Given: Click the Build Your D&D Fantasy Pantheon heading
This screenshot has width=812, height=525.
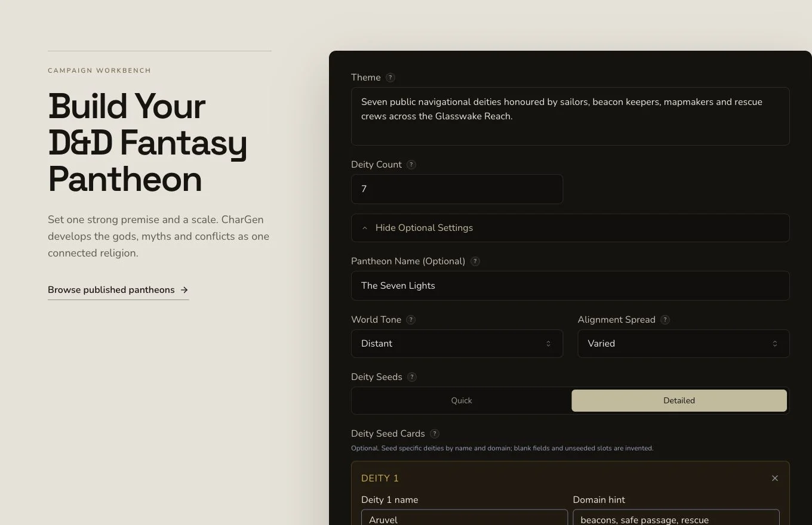Looking at the screenshot, I should (x=147, y=143).
